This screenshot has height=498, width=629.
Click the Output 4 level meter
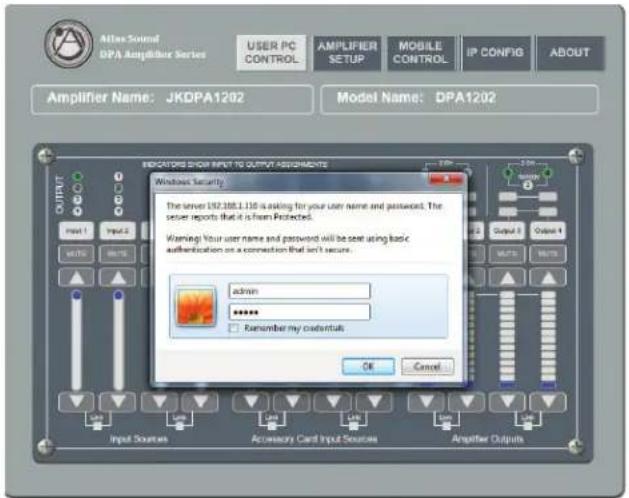[x=548, y=339]
